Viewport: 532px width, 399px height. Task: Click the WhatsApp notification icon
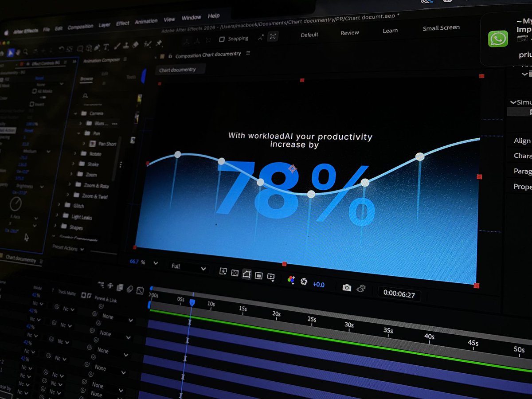[x=497, y=39]
